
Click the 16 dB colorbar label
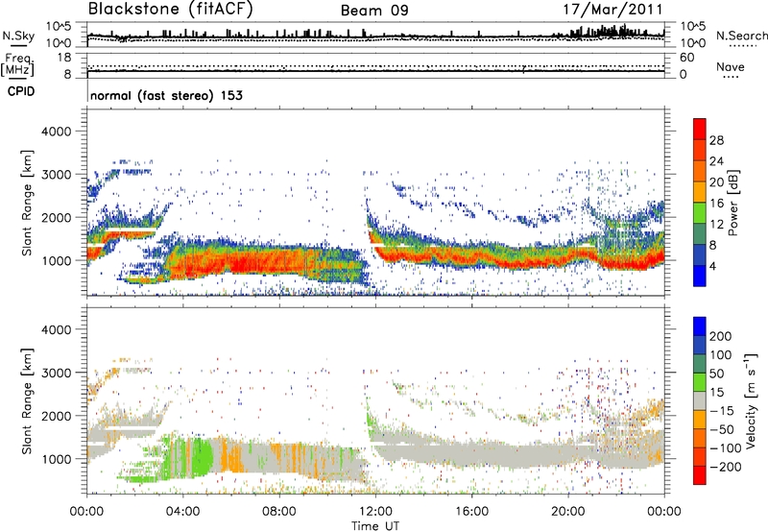coord(716,204)
